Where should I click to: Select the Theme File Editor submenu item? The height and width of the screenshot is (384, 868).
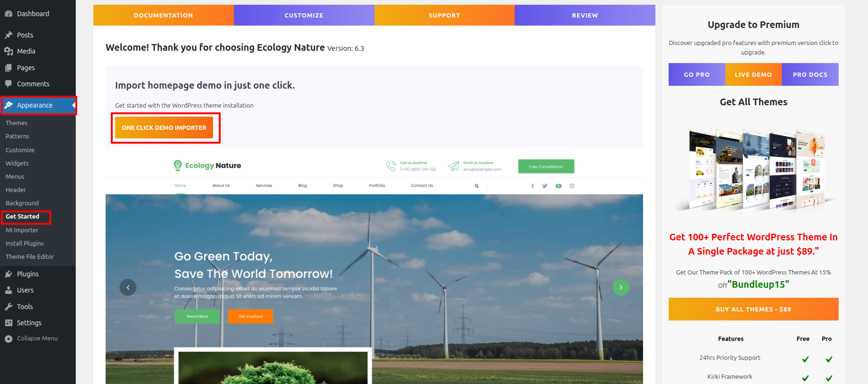[30, 256]
